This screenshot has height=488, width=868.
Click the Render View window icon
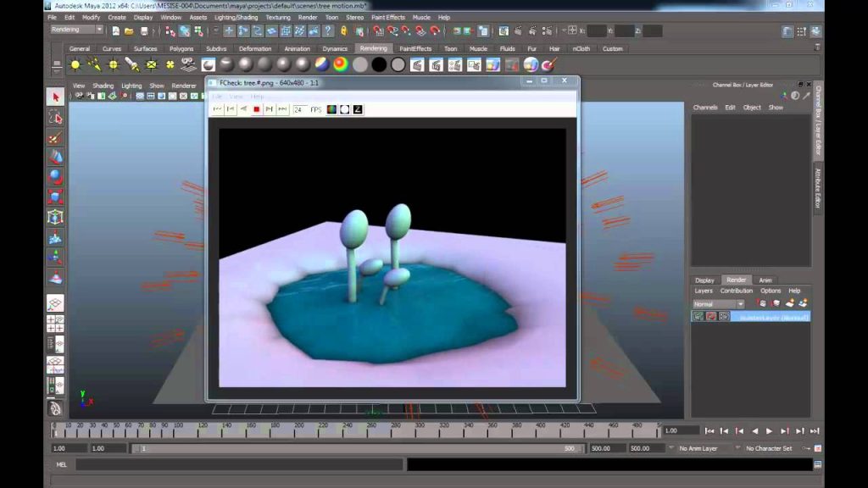pyautogui.click(x=504, y=31)
